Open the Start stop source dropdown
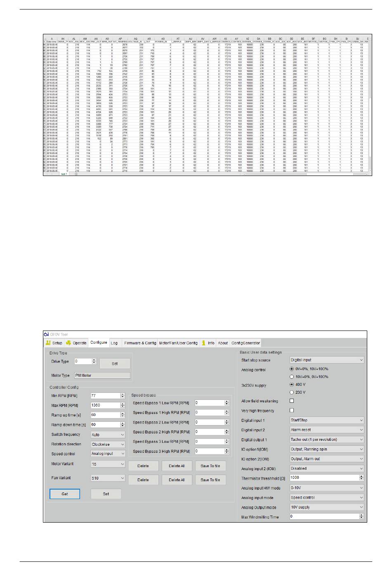The image size is (392, 573). tap(327, 360)
